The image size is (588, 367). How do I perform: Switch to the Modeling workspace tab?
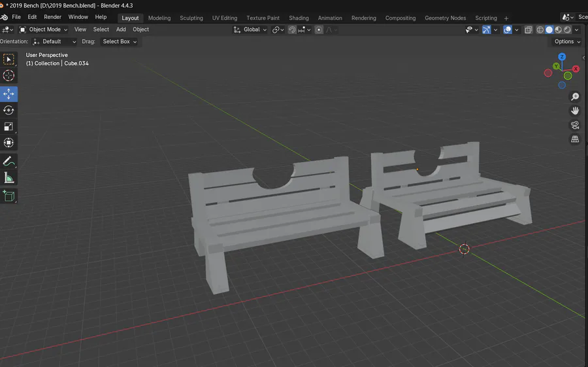tap(159, 18)
